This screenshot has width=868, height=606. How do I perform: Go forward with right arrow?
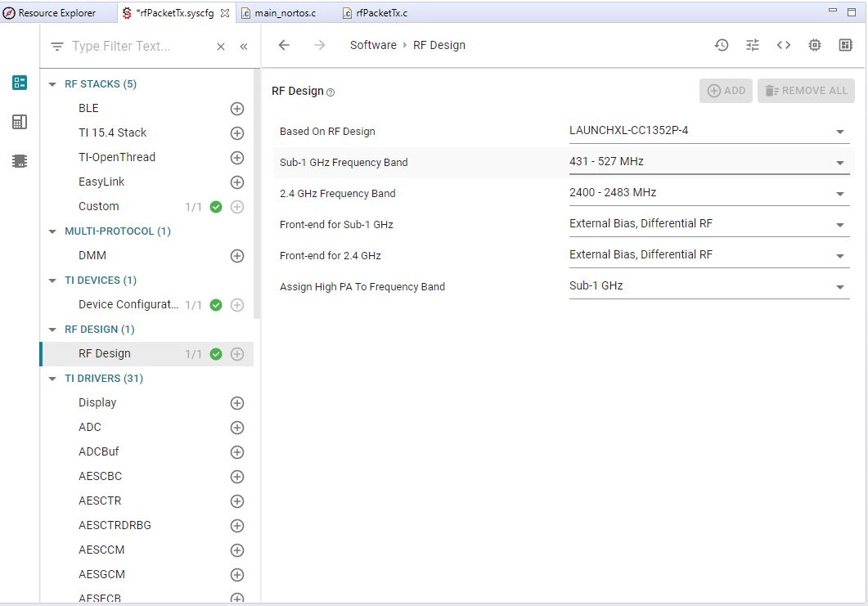point(319,45)
